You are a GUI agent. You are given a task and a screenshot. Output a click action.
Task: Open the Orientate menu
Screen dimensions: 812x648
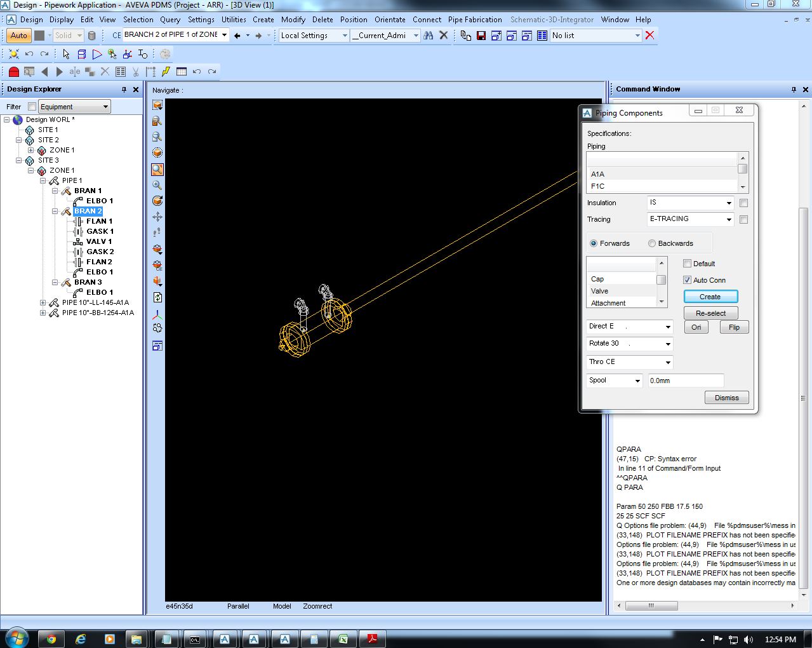coord(390,20)
